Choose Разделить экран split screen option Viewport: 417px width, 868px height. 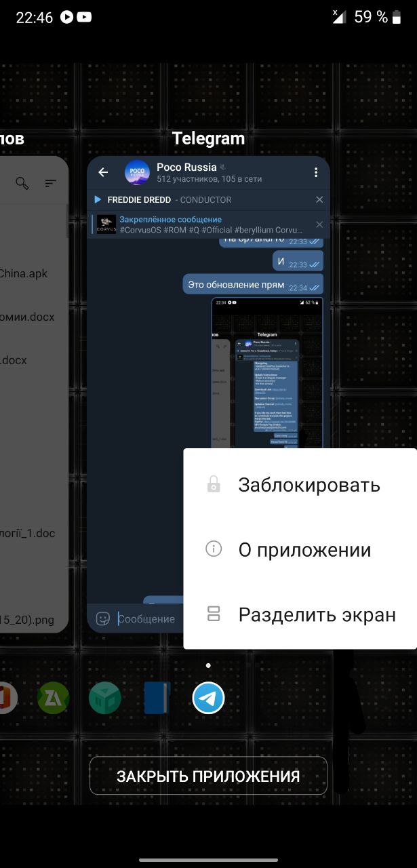300,615
